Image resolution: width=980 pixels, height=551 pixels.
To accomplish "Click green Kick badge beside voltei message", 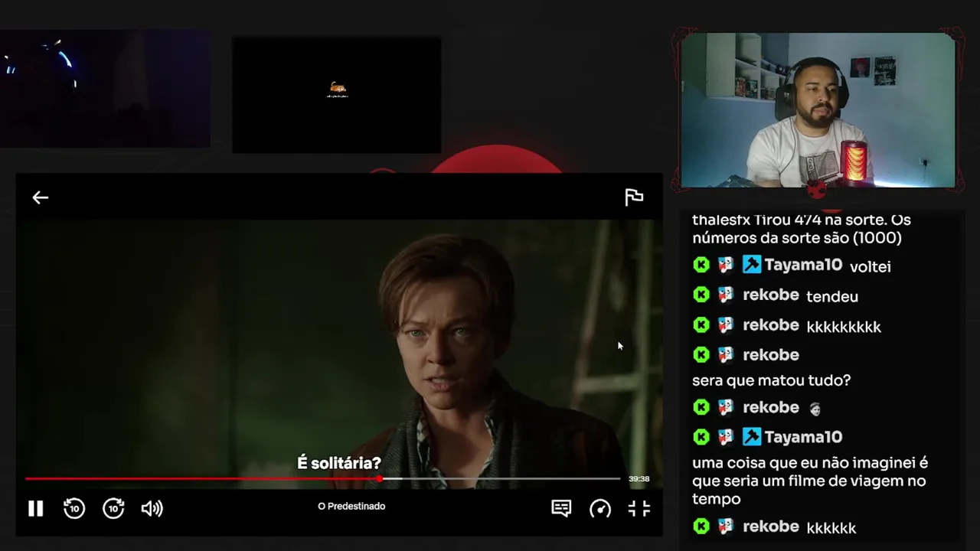I will click(701, 265).
